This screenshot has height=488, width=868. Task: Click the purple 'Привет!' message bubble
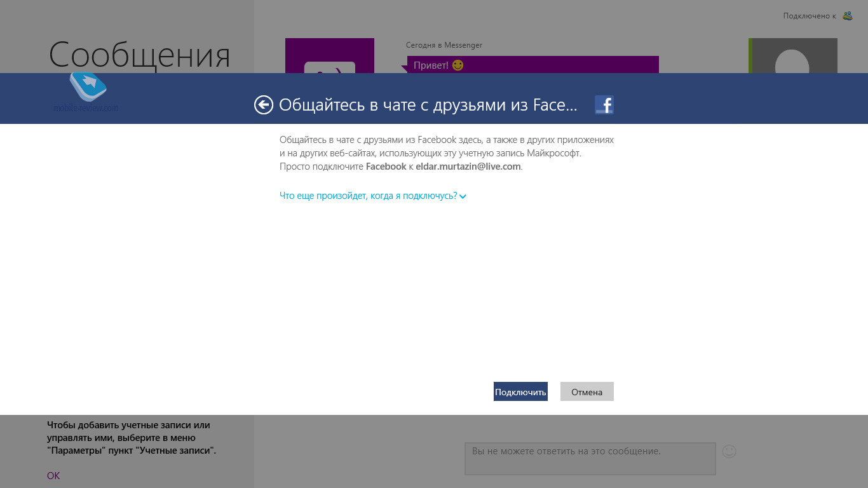coord(533,65)
